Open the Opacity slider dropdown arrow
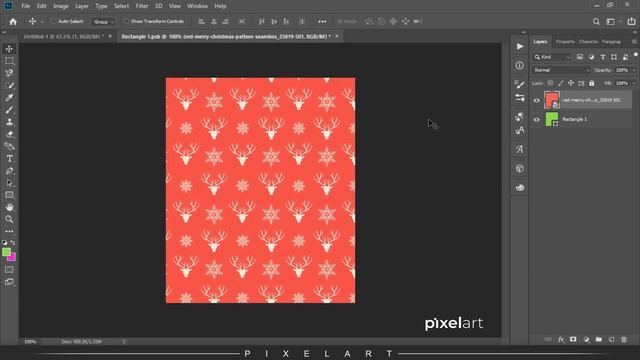The height and width of the screenshot is (360, 640). tap(633, 70)
